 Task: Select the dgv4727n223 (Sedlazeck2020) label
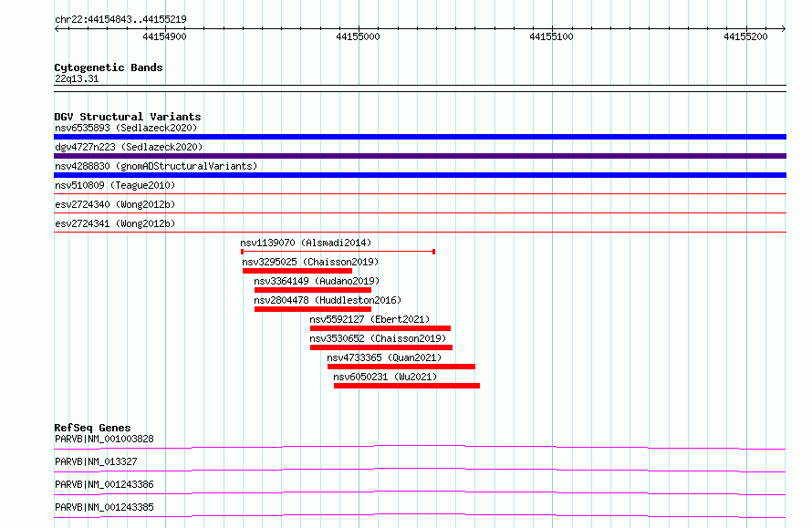point(129,147)
